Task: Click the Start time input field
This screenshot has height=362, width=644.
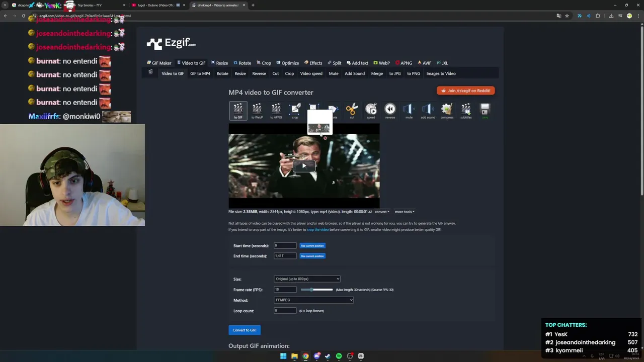Action: [x=285, y=245]
